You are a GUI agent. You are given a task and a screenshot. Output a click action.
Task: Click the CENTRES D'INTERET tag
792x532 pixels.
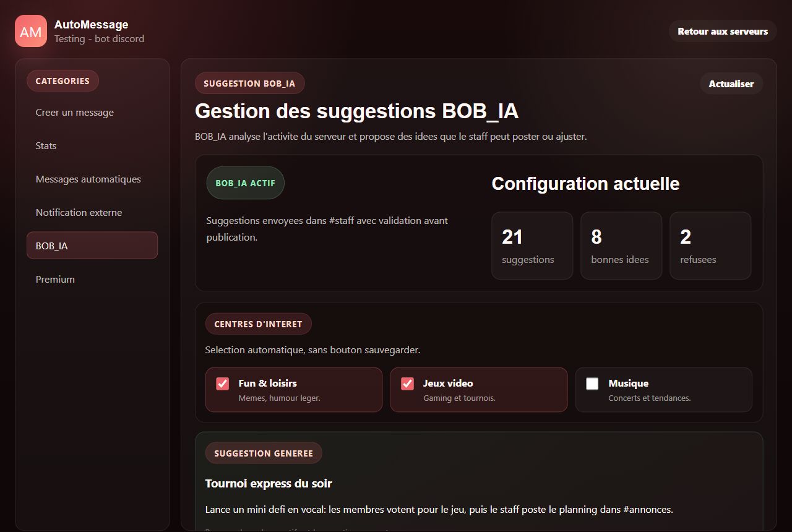(258, 324)
